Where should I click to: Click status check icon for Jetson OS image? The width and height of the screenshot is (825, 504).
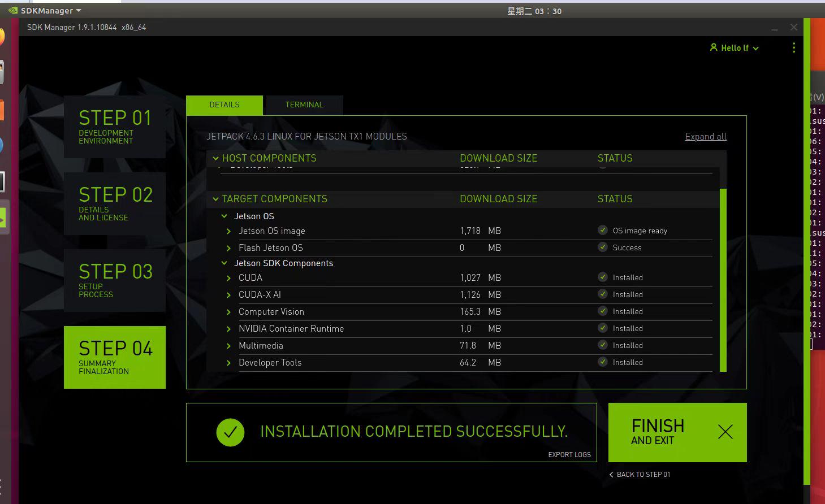click(x=603, y=231)
